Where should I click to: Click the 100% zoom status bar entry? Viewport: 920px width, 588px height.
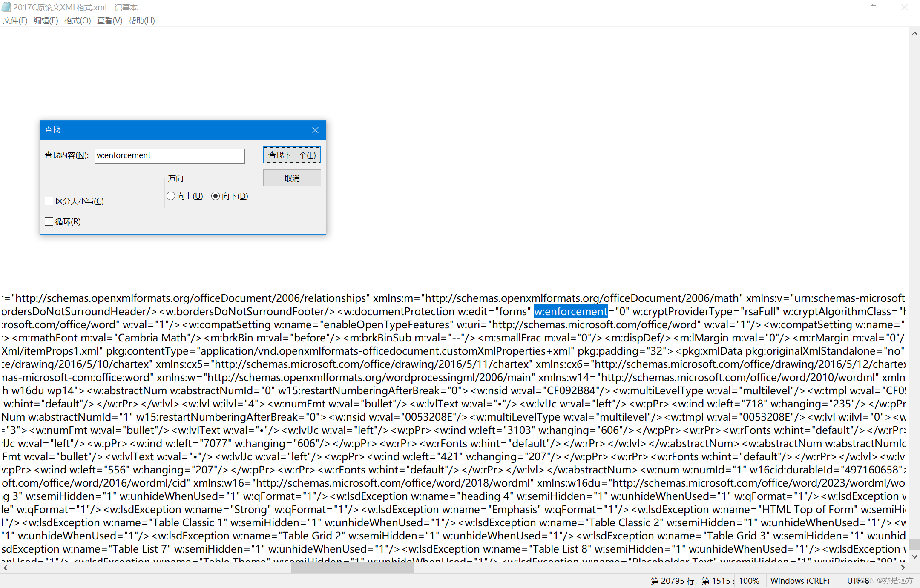(749, 581)
